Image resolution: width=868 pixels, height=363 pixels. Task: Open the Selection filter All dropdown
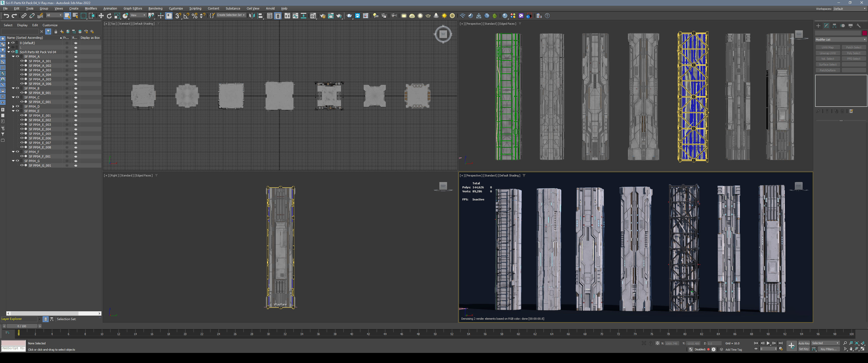(x=54, y=15)
